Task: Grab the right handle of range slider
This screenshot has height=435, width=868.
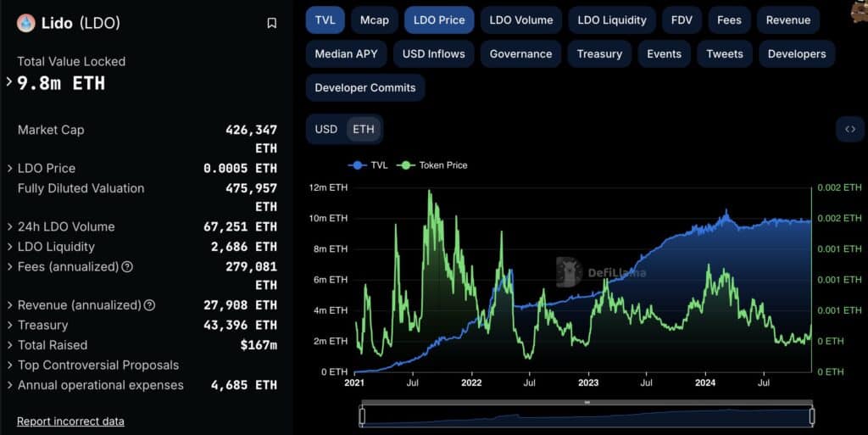Action: point(812,416)
